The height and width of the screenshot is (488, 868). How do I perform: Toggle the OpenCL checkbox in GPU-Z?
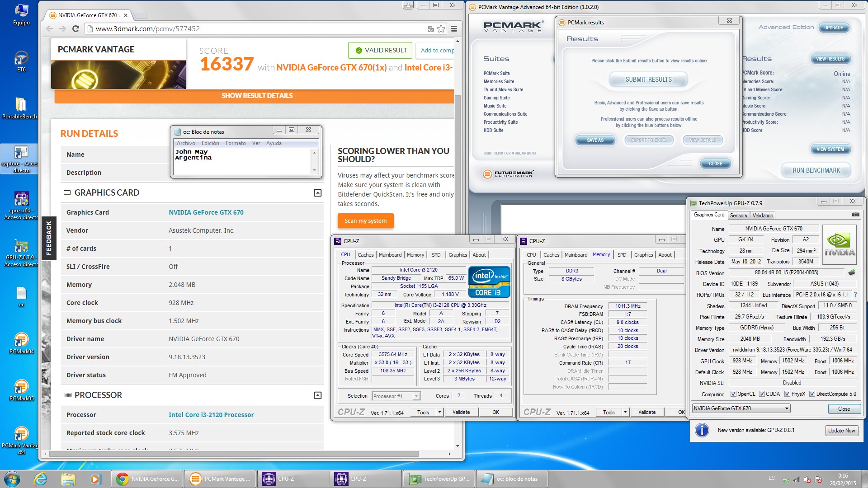(733, 394)
